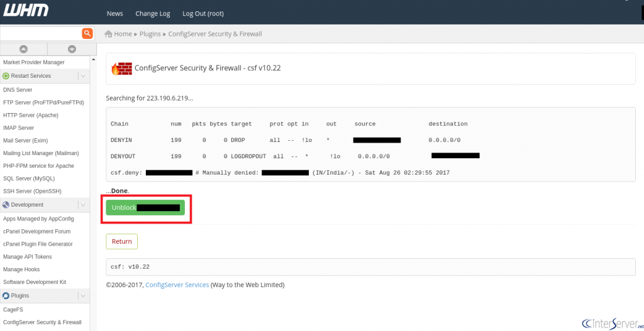Click the WHM logo
This screenshot has height=331, width=644.
pyautogui.click(x=26, y=10)
